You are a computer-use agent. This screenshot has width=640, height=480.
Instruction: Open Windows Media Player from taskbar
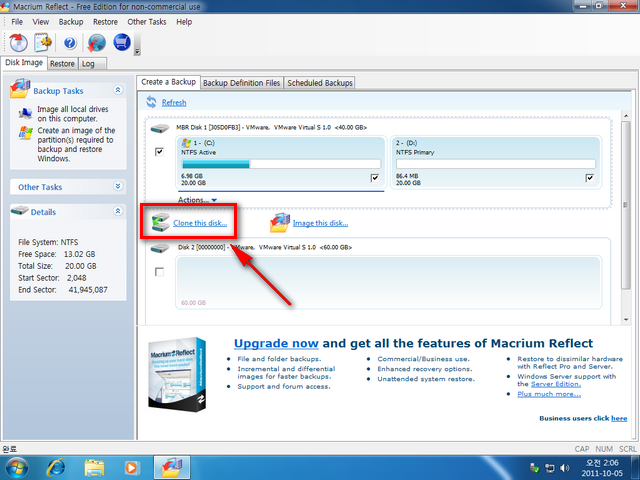tap(131, 468)
